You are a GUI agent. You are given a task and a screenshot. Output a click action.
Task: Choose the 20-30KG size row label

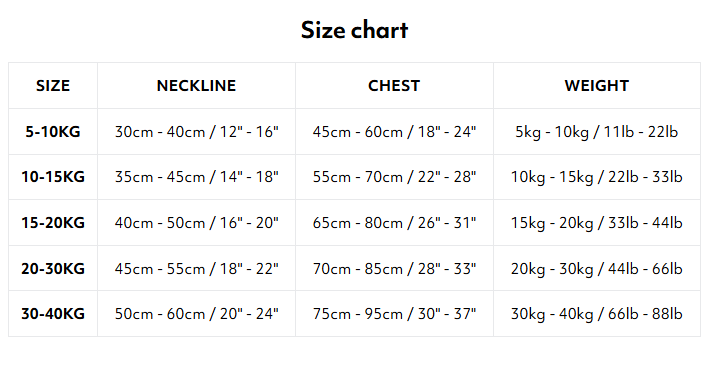53,269
